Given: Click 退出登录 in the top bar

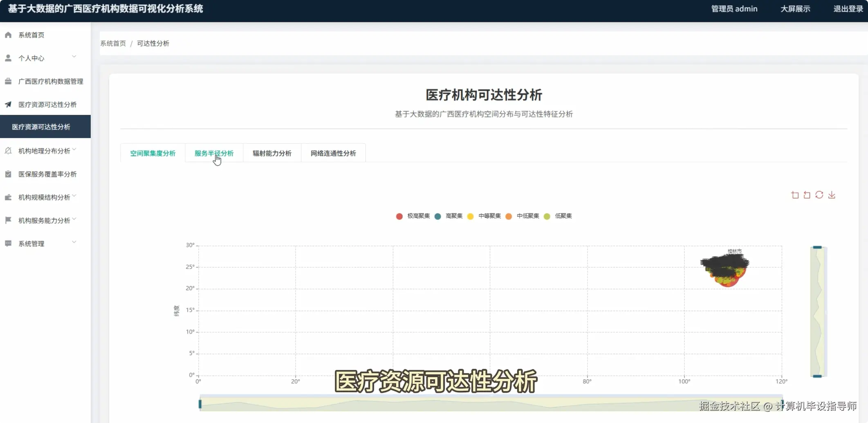Looking at the screenshot, I should coord(848,9).
